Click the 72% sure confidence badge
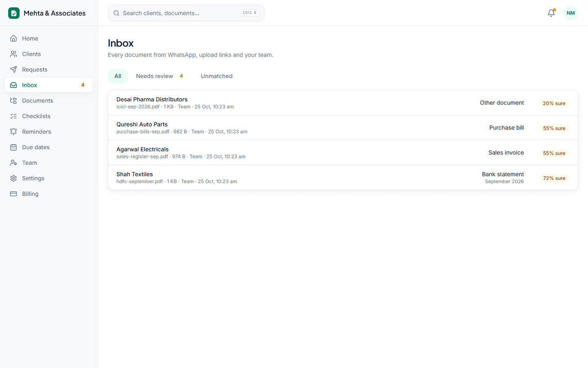The image size is (588, 368). tap(554, 178)
